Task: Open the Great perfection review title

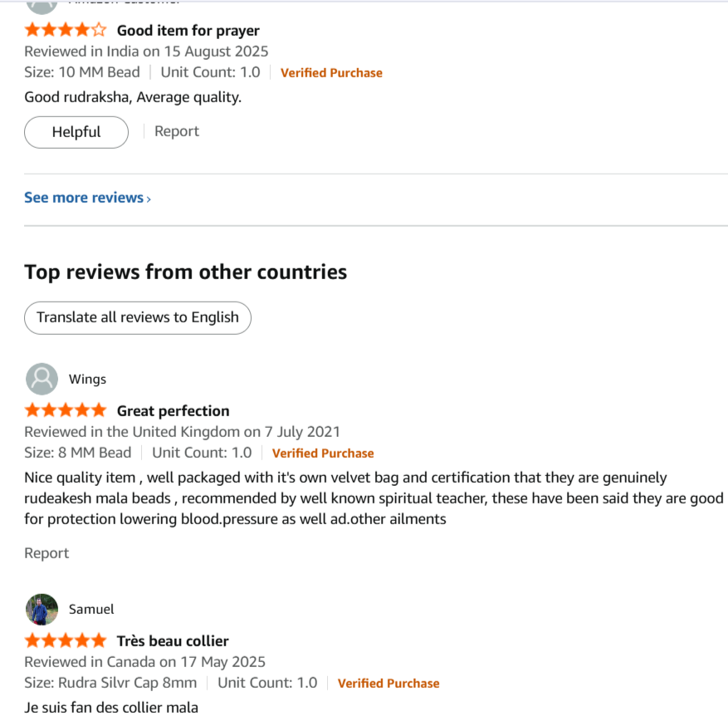Action: (x=173, y=410)
